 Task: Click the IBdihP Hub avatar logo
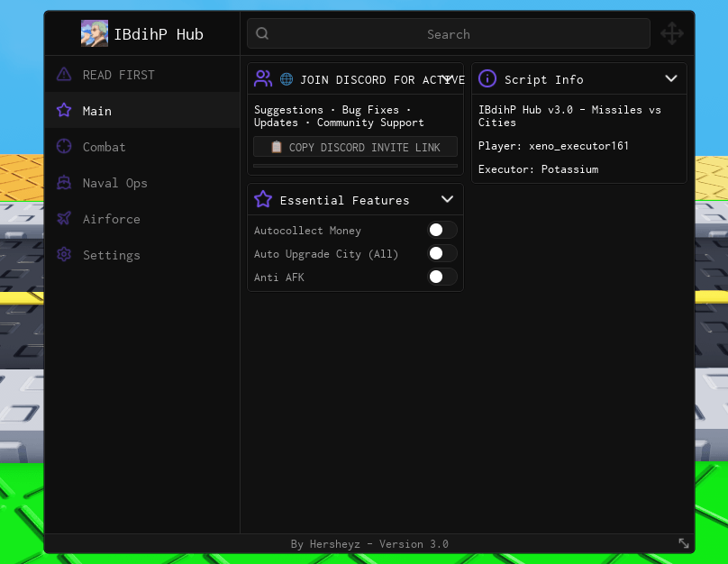95,33
